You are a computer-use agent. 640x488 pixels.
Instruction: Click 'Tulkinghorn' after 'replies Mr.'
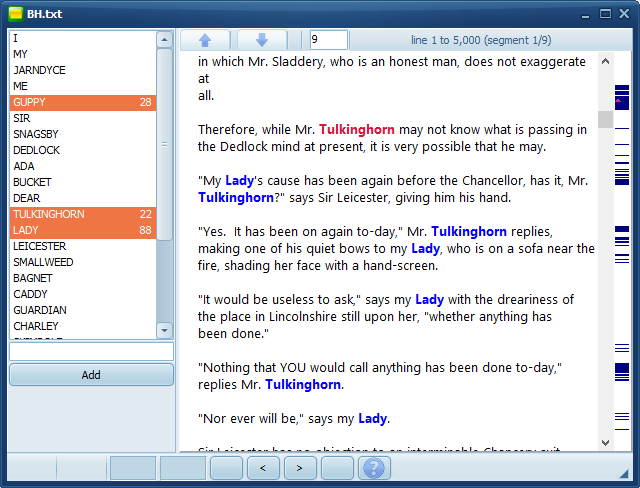tap(303, 385)
